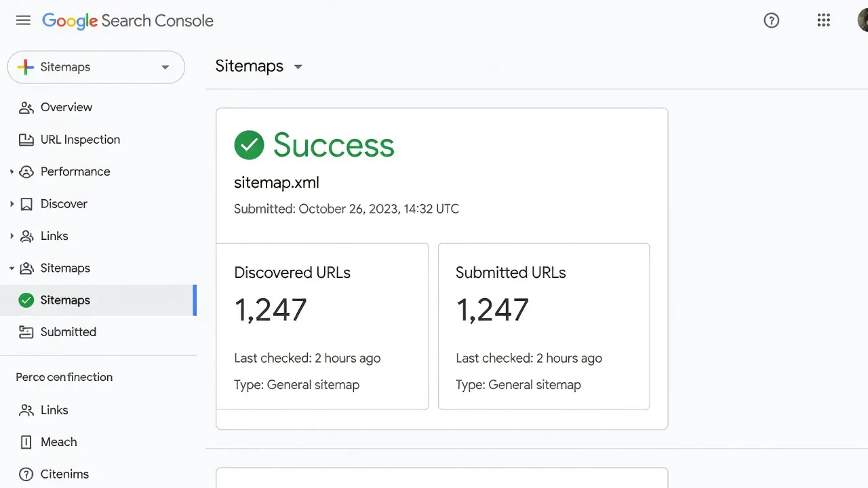This screenshot has width=868, height=488.
Task: Click the Submitted October 26, 2023 timestamp
Action: tap(347, 209)
